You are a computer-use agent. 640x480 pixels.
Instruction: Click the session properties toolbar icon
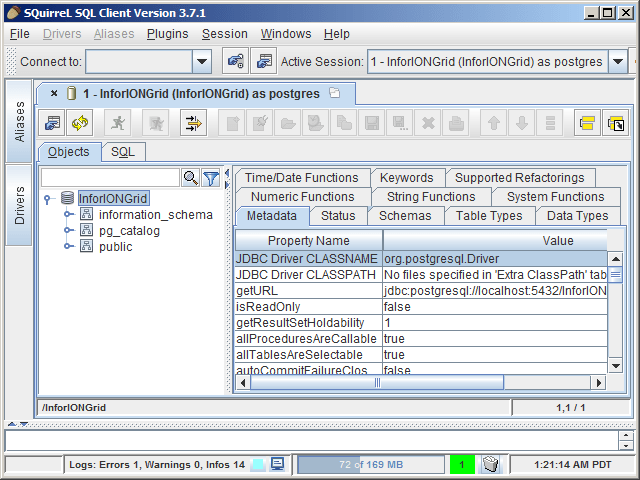coord(53,124)
